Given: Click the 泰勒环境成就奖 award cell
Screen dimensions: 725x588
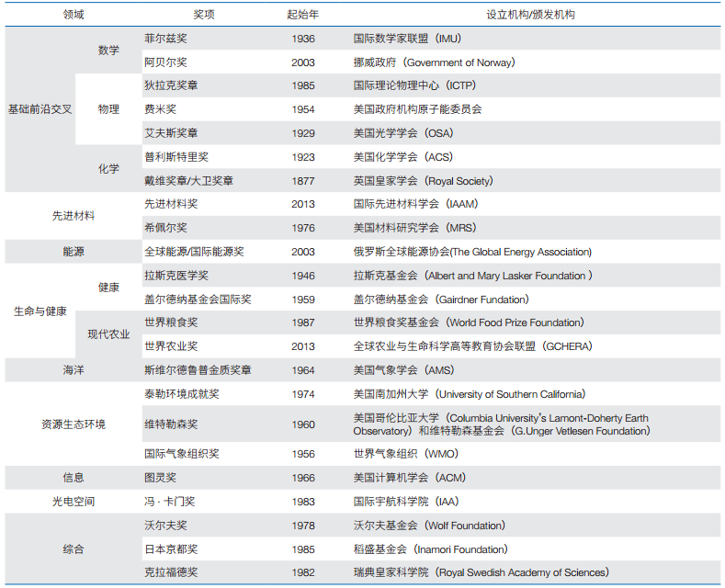Looking at the screenshot, I should (182, 394).
